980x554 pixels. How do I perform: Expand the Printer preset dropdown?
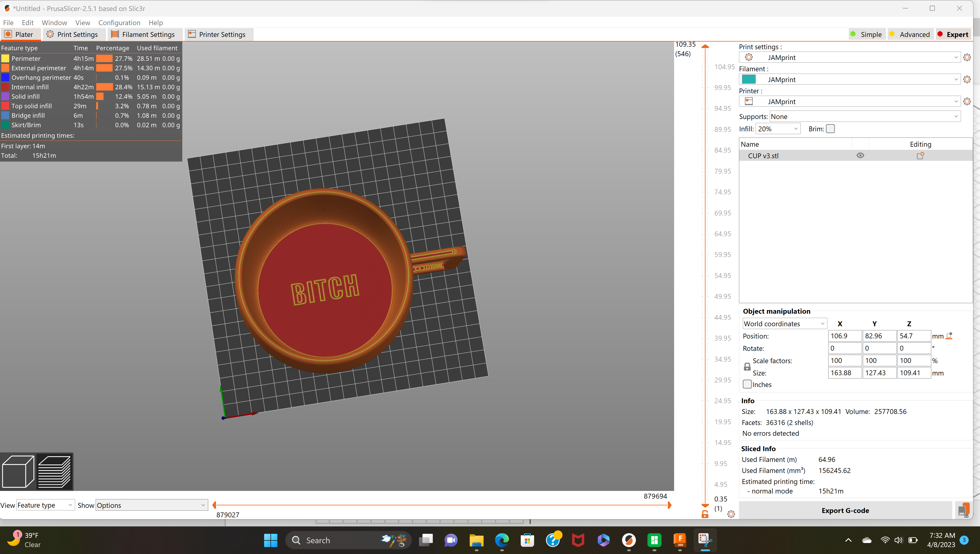coord(849,102)
